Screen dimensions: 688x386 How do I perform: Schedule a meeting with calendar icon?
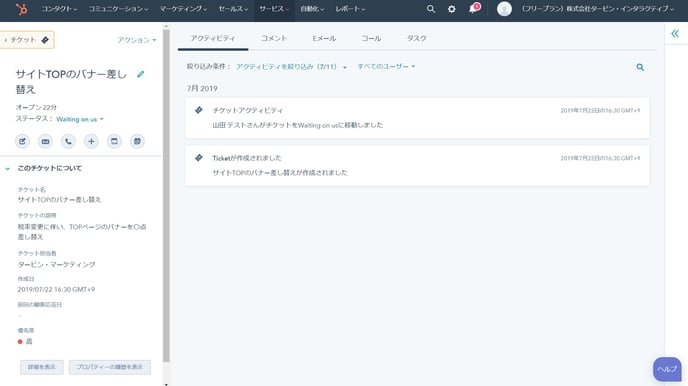pos(137,141)
